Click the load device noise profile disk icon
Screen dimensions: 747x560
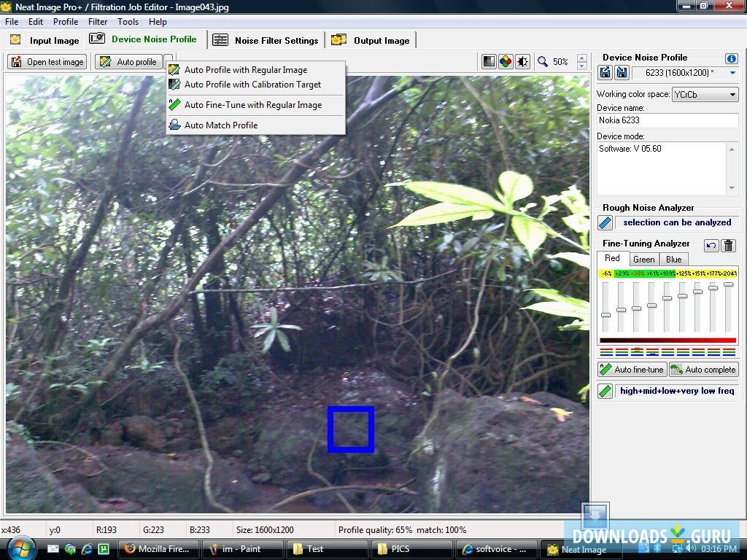[x=605, y=73]
